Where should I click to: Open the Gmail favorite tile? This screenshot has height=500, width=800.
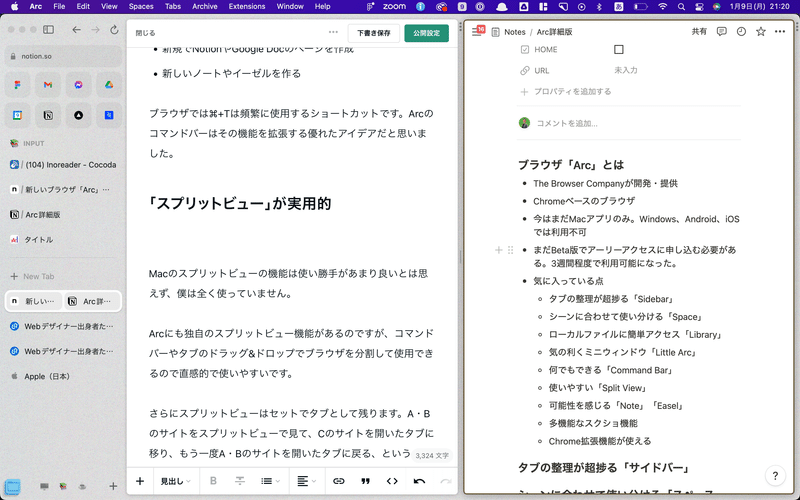tap(48, 85)
